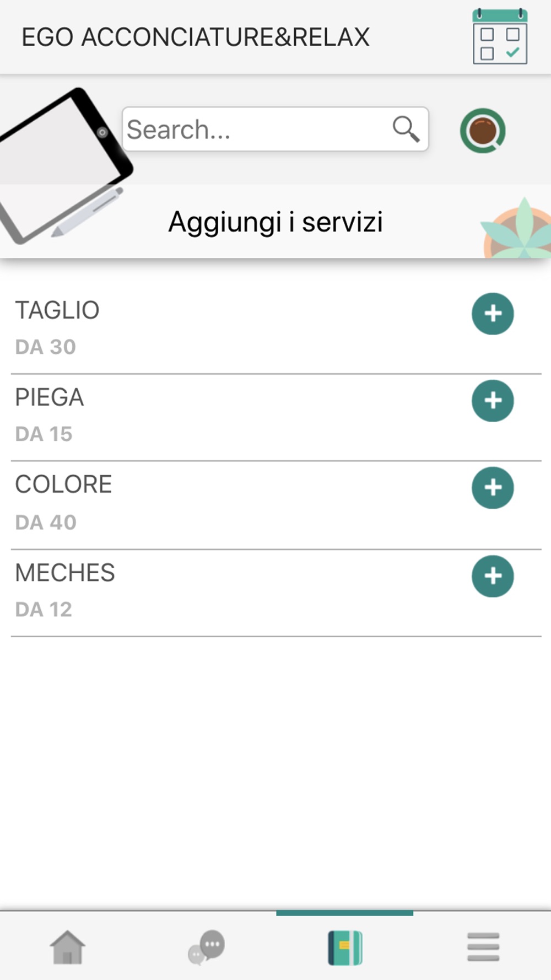Open the hamburger menu tab

coord(483,947)
